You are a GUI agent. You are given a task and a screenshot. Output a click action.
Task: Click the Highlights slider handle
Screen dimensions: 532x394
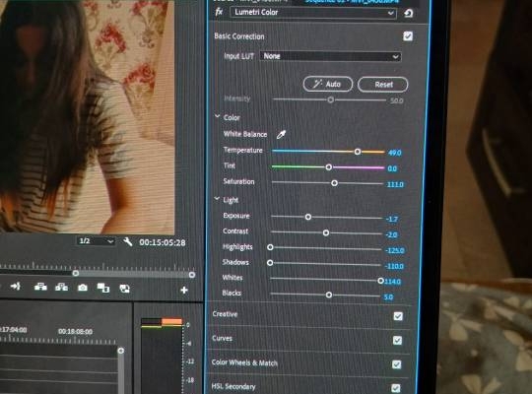[270, 247]
